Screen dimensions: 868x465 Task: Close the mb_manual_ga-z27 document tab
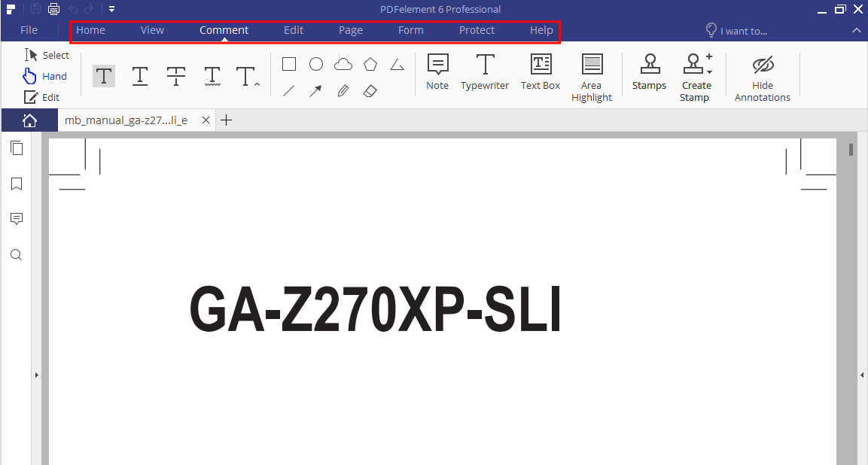(x=206, y=120)
